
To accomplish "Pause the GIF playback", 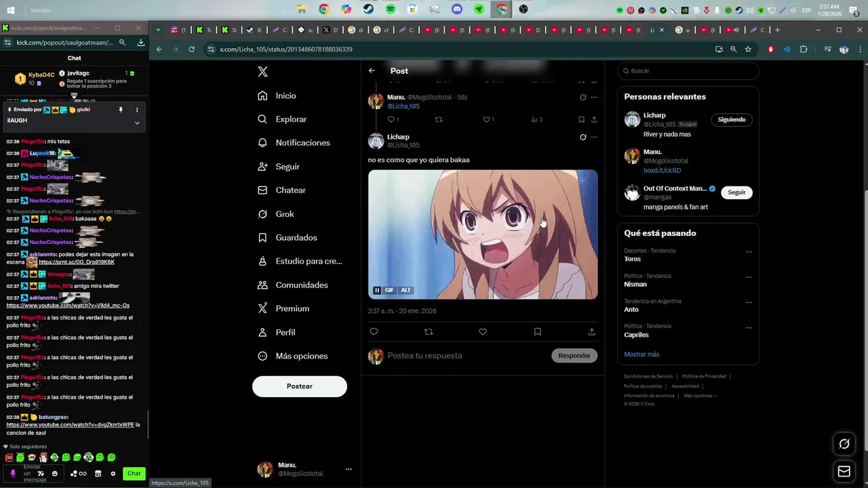I will pos(377,290).
